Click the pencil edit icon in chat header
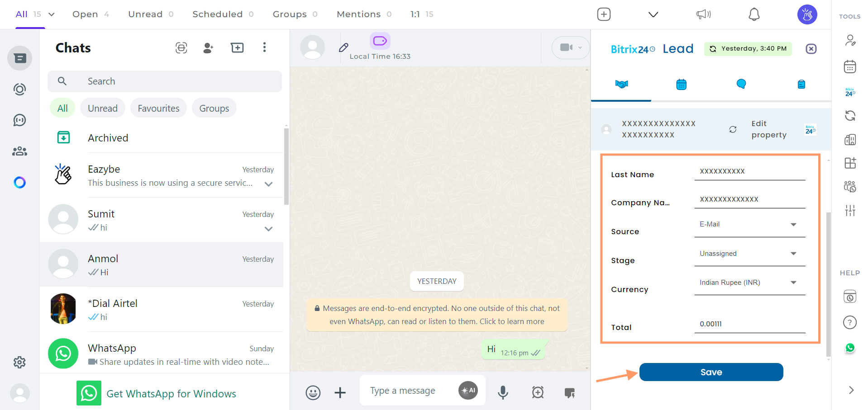This screenshot has height=410, width=868. pos(343,47)
